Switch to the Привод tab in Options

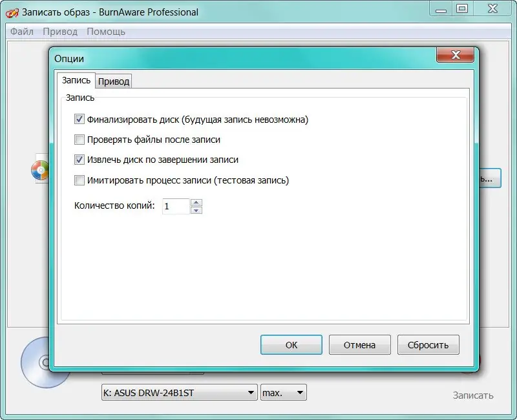pyautogui.click(x=114, y=81)
